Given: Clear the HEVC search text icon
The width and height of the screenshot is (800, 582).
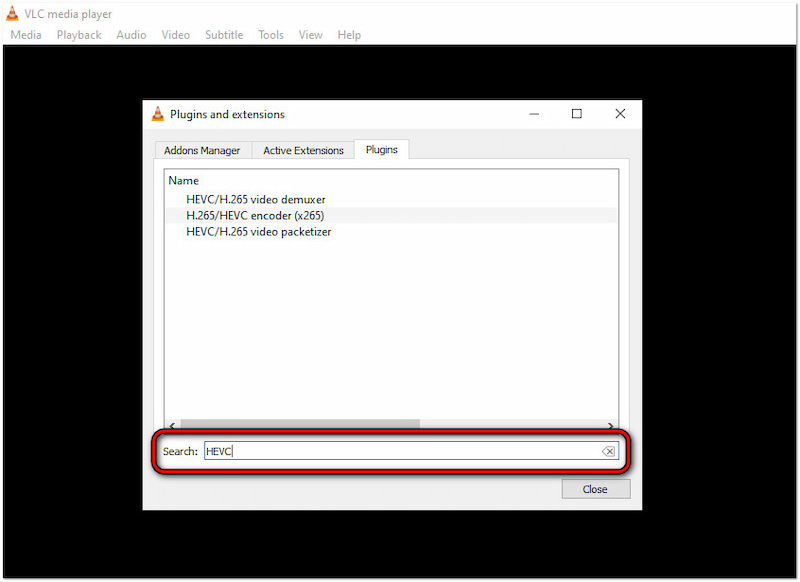Looking at the screenshot, I should point(608,452).
